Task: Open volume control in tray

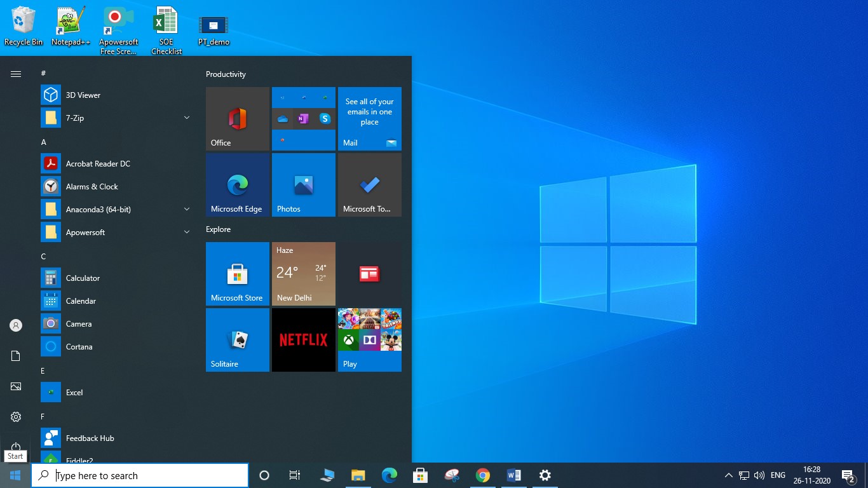Action: [759, 475]
